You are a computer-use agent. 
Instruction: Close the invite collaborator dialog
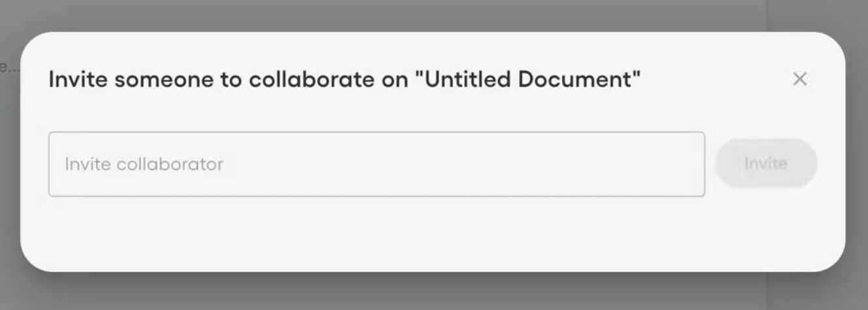pyautogui.click(x=799, y=79)
